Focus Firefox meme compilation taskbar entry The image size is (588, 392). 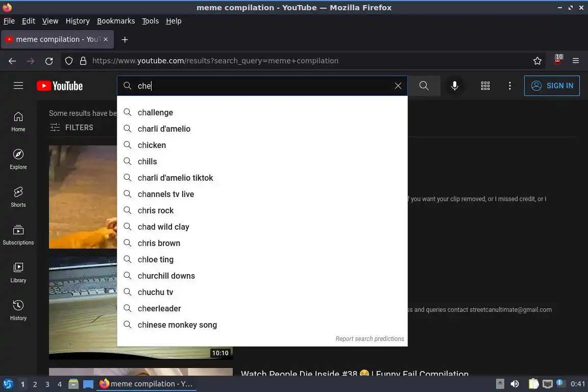146,384
